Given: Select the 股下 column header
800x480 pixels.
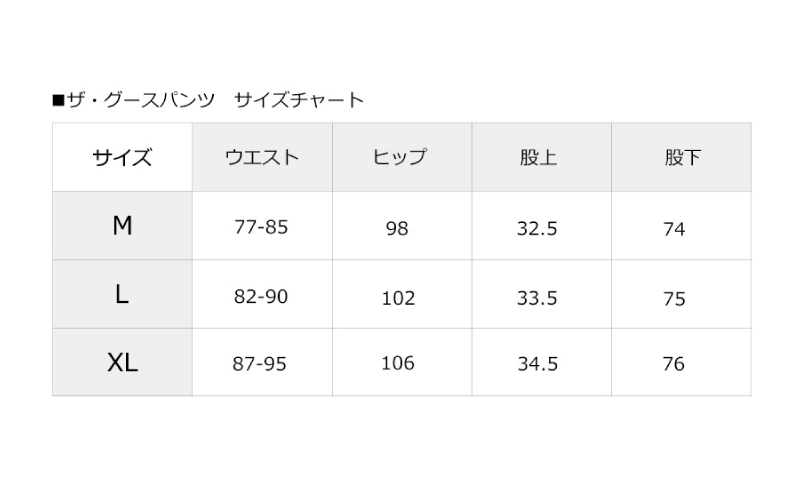Looking at the screenshot, I should (x=682, y=157).
